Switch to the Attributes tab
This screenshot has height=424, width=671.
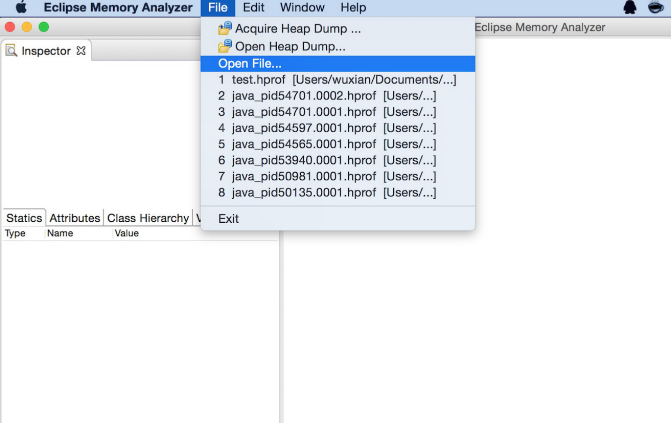coord(74,218)
